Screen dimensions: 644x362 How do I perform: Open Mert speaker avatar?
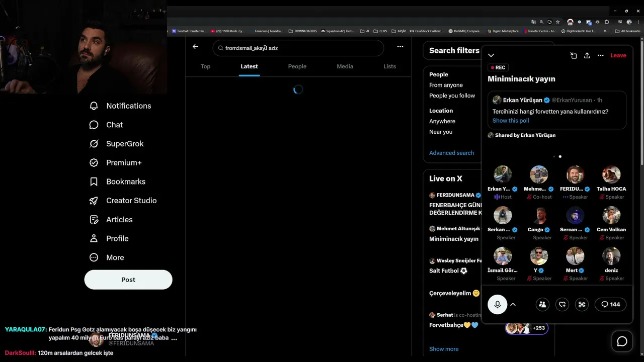575,256
